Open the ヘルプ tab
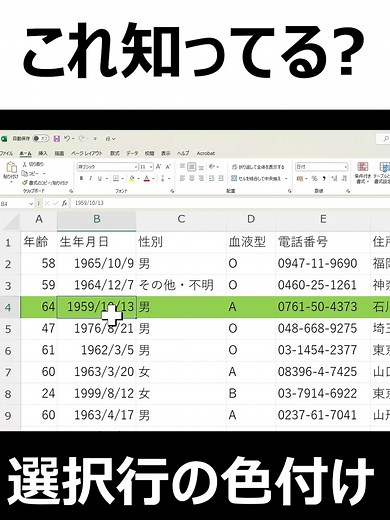 tap(183, 153)
